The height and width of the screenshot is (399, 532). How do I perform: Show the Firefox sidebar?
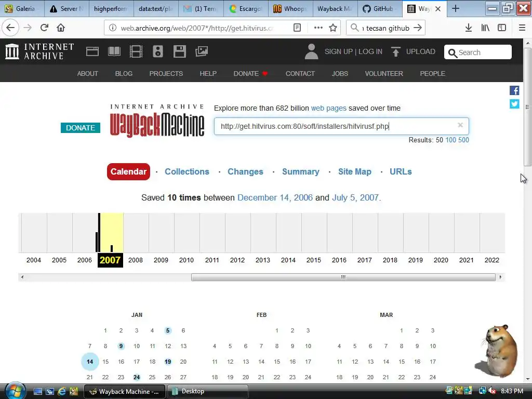[x=502, y=28]
